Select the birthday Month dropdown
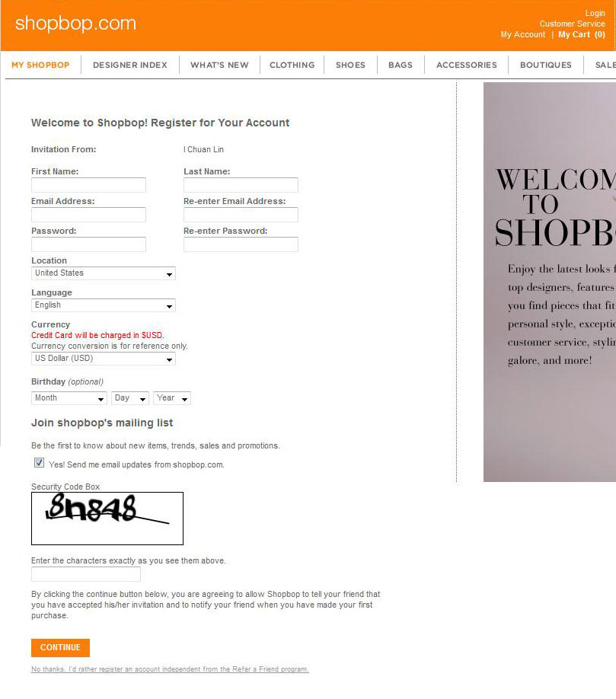The image size is (616, 699). (69, 398)
